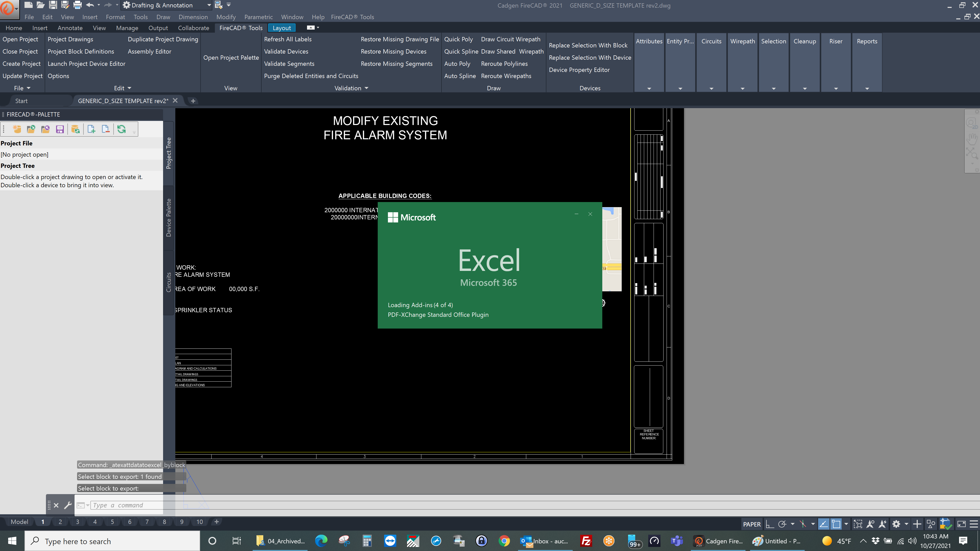Click the customize wrench icon on command line
Viewport: 980px width, 551px height.
coord(68,505)
